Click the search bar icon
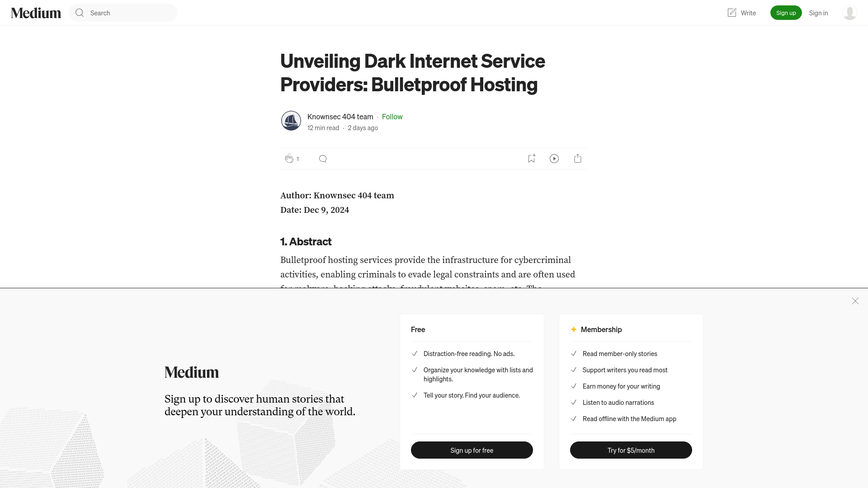 tap(79, 13)
